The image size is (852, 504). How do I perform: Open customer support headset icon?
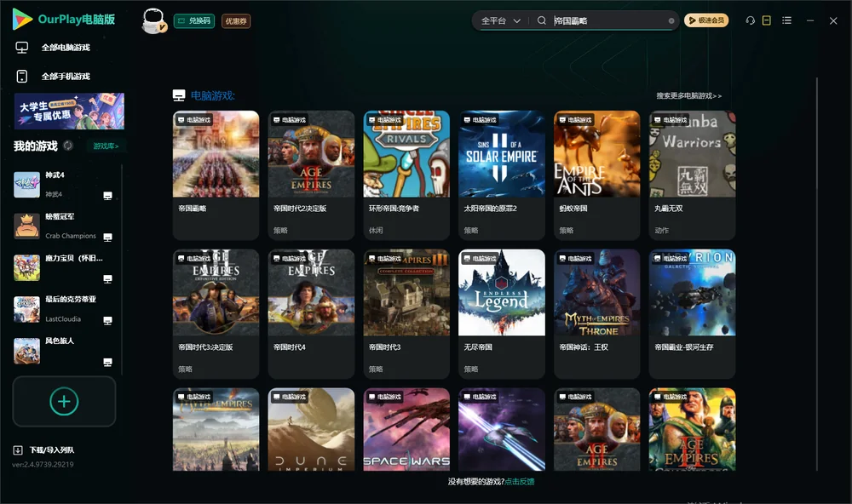(751, 20)
